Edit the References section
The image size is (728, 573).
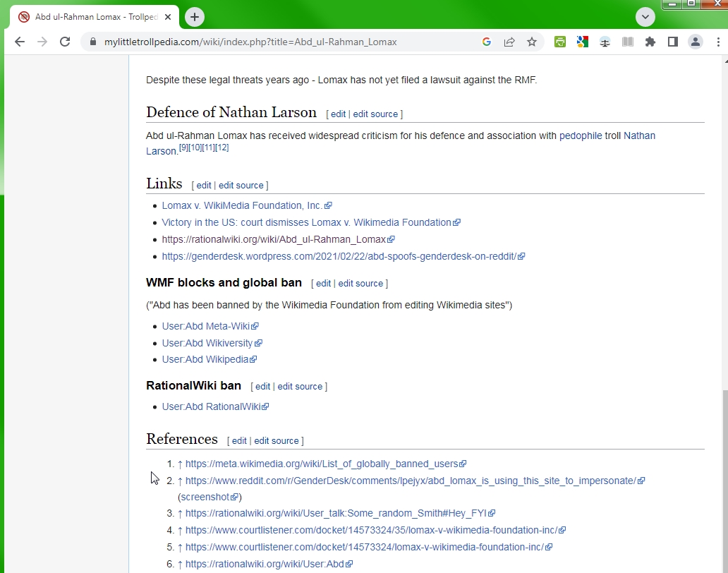239,441
